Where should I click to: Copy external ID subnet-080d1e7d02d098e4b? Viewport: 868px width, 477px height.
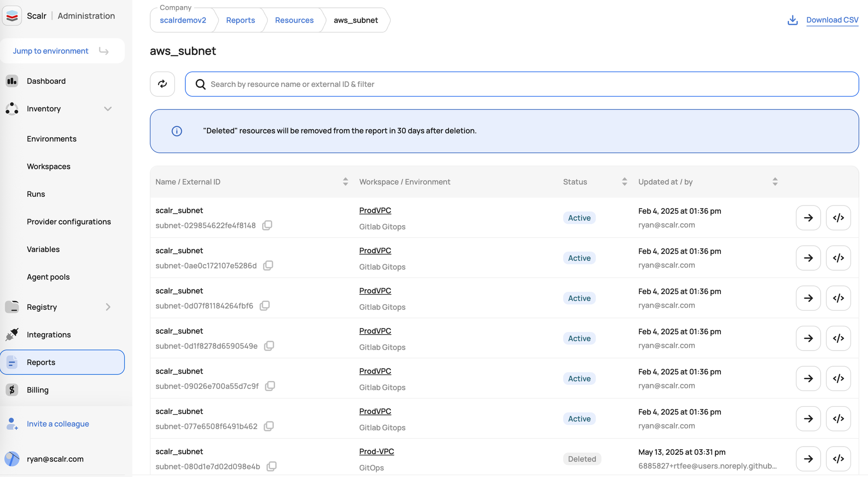[272, 466]
